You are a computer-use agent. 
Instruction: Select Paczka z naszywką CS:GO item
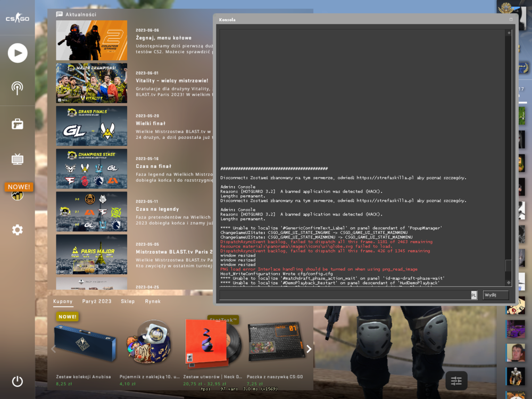[276, 342]
